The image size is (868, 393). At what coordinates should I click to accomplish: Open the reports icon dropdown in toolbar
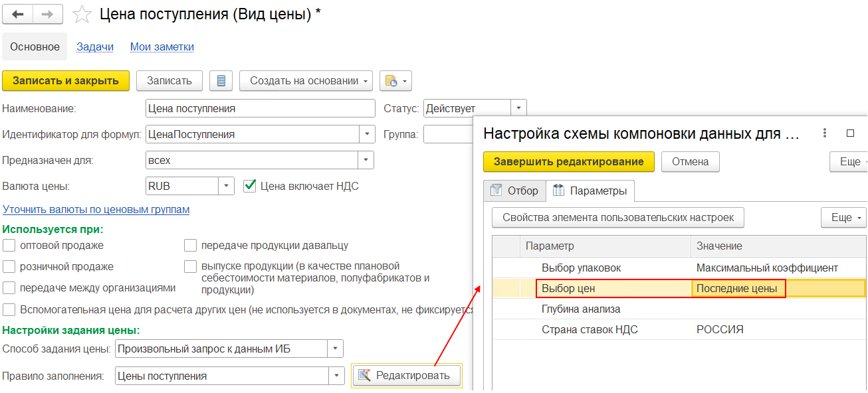tap(395, 81)
